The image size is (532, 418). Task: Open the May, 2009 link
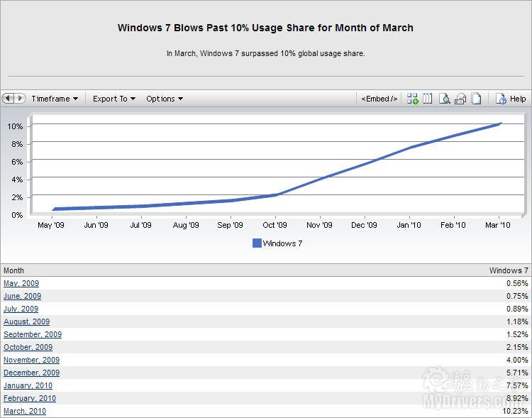21,283
